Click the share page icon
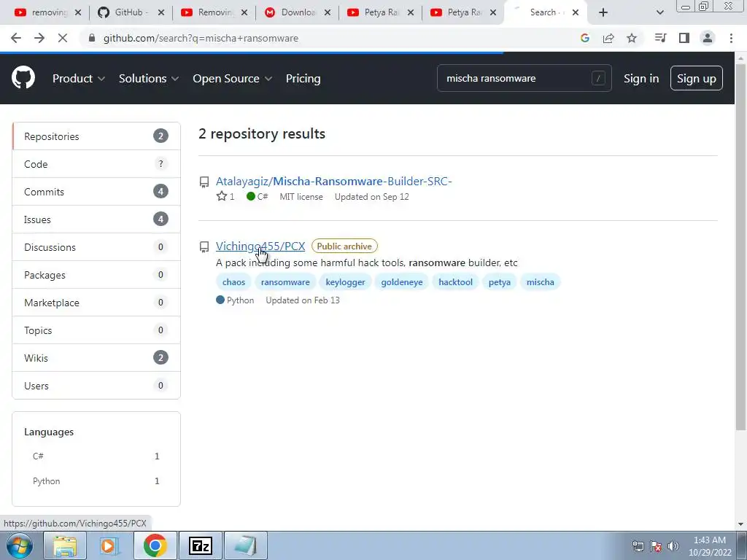Screen dimensions: 747x560 pos(608,38)
